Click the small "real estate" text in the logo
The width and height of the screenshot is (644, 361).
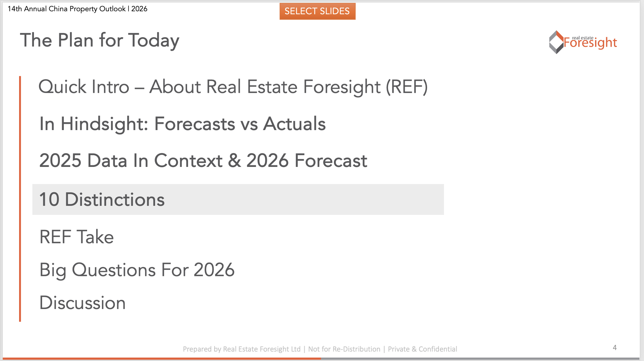[x=583, y=38]
